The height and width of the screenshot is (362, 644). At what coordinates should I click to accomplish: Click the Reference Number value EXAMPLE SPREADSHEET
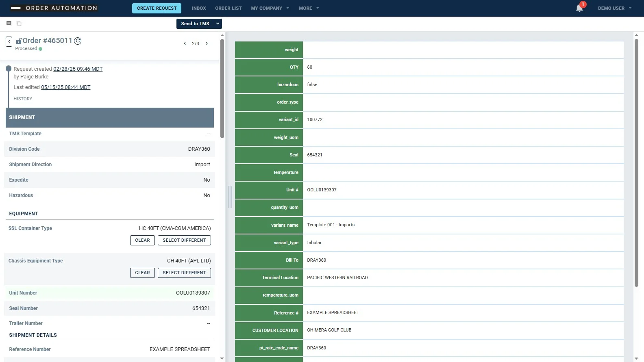(x=180, y=349)
